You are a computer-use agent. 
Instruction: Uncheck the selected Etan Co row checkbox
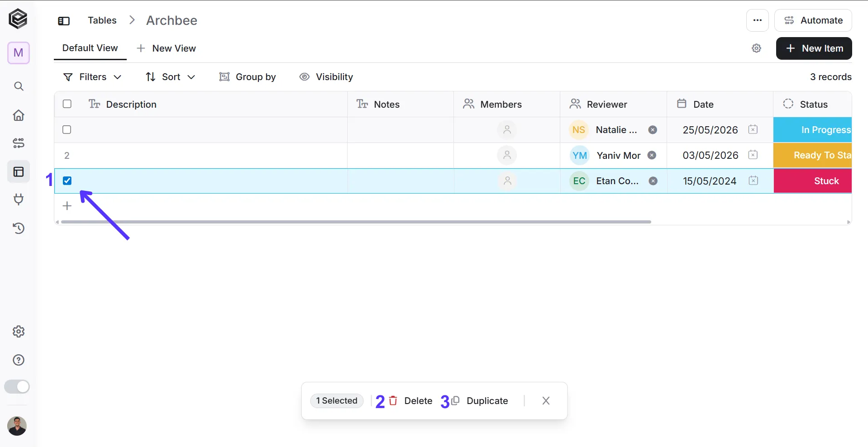tap(67, 181)
